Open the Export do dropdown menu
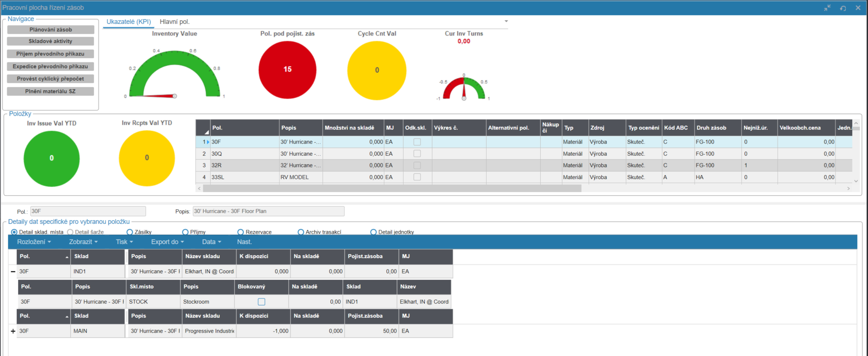 (x=167, y=242)
